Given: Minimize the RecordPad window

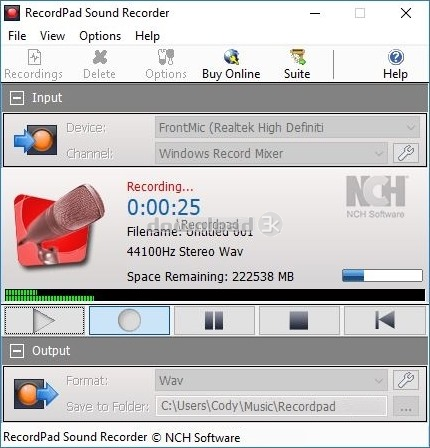Looking at the screenshot, I should (x=315, y=13).
